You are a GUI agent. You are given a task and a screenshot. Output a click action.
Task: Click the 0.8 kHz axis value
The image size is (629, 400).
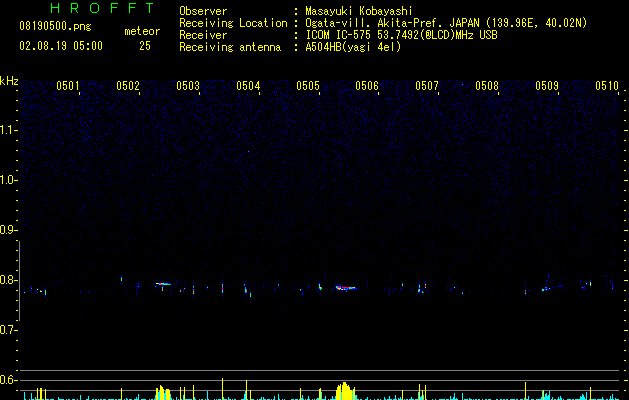(x=8, y=280)
